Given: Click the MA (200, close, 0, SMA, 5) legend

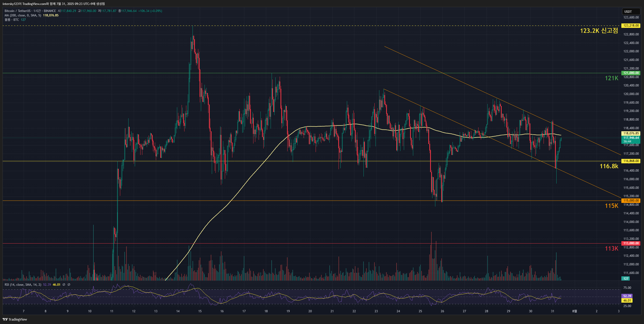Looking at the screenshot, I should [x=23, y=15].
